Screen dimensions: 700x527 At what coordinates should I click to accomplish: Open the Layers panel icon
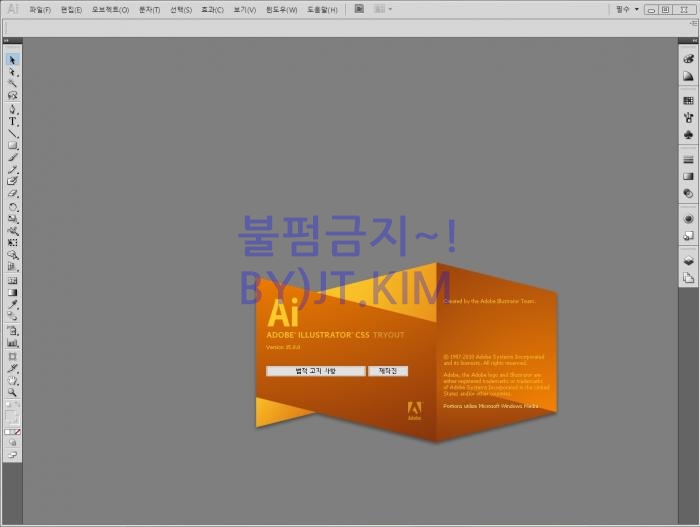pyautogui.click(x=688, y=260)
